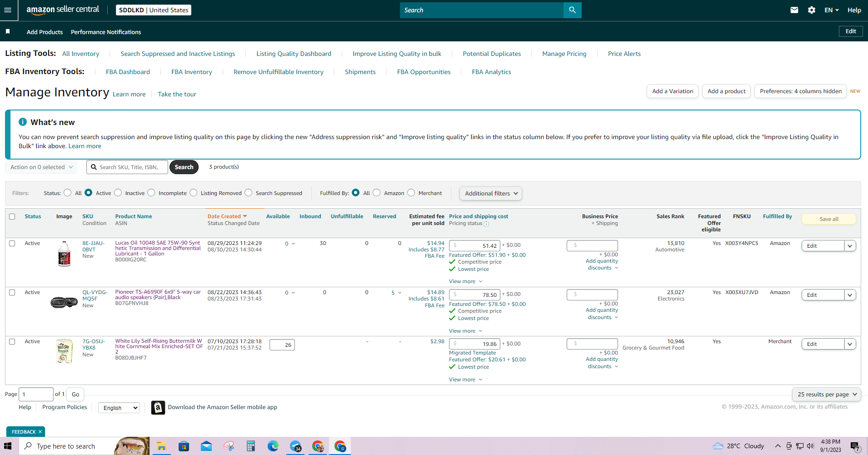Screen dimensions: 868x455
Task: Sort by Date Created column
Action: 227,216
